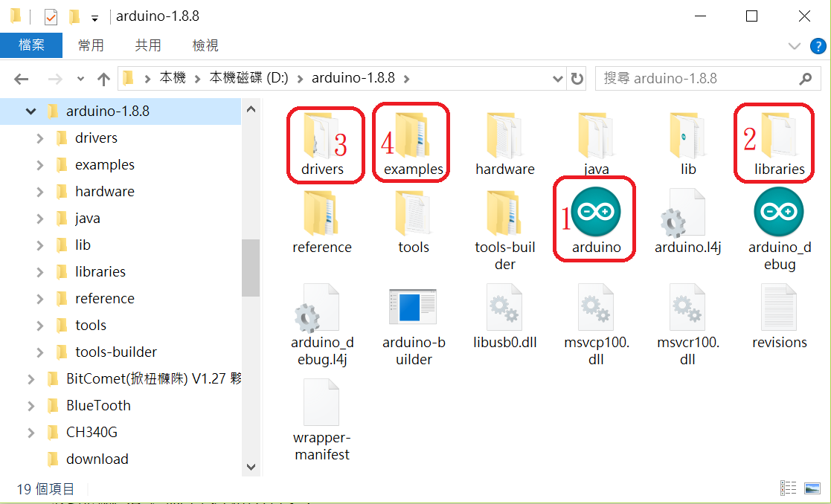Open the examples folder icon in file pane

(412, 136)
